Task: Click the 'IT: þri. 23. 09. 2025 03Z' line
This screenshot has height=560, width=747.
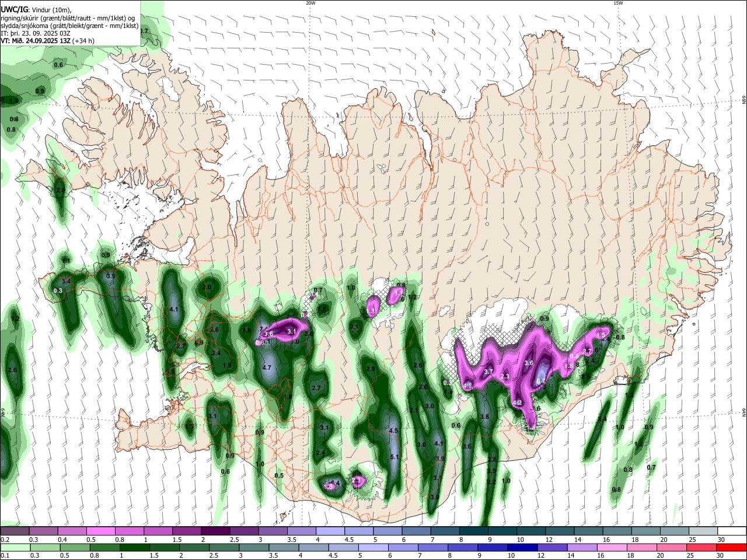Action: pos(35,33)
